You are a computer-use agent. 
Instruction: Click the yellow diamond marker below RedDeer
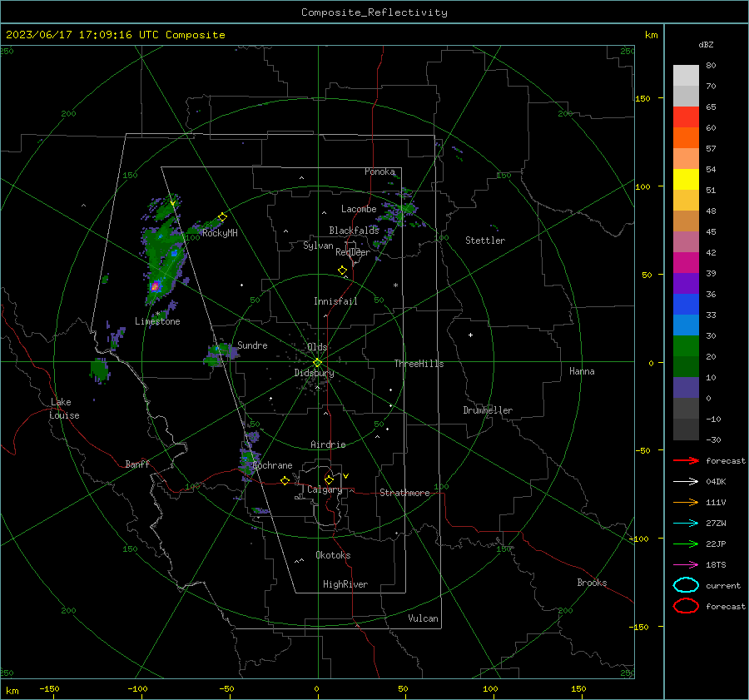coord(342,271)
